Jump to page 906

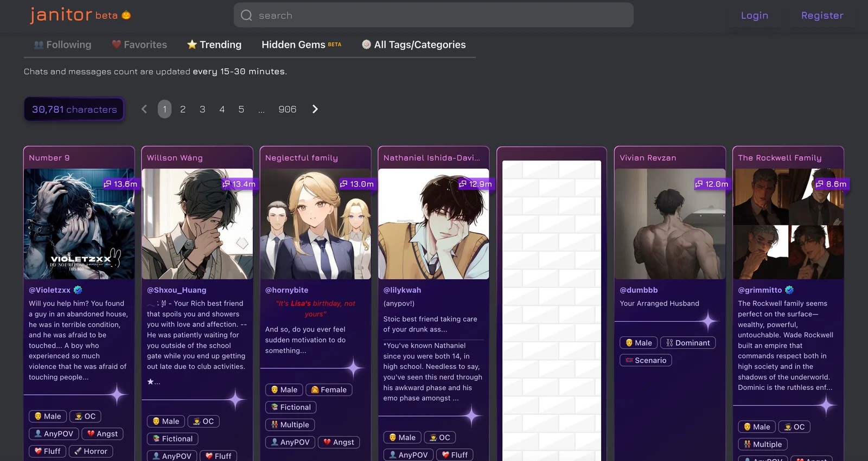[287, 110]
